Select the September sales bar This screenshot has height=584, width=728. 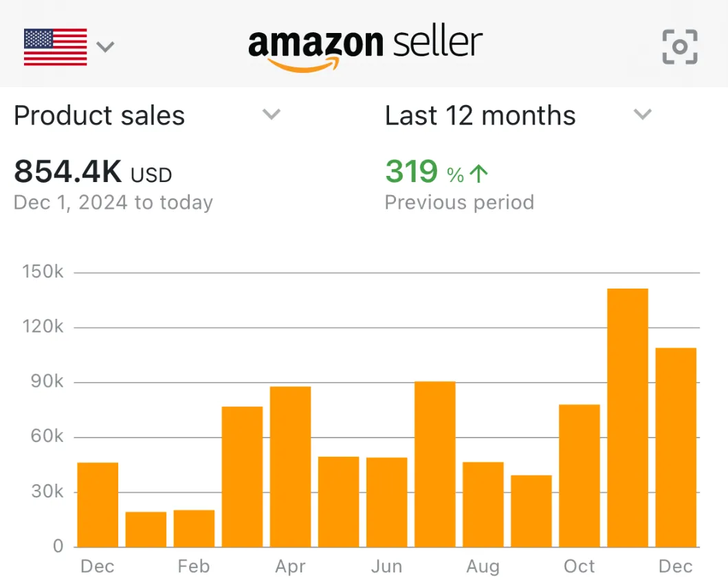(531, 510)
